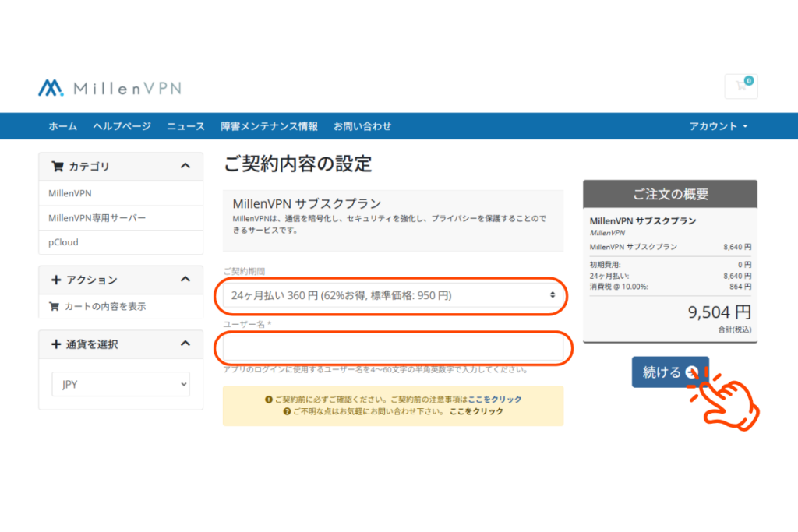This screenshot has height=532, width=798.
Task: Select お問い合わせ in navigation bar
Action: click(362, 126)
